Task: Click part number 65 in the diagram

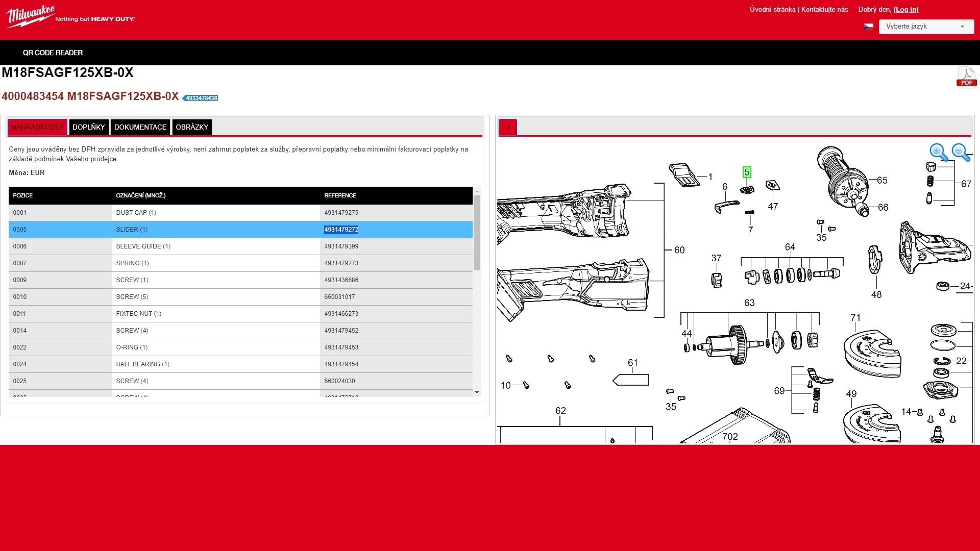Action: (882, 180)
